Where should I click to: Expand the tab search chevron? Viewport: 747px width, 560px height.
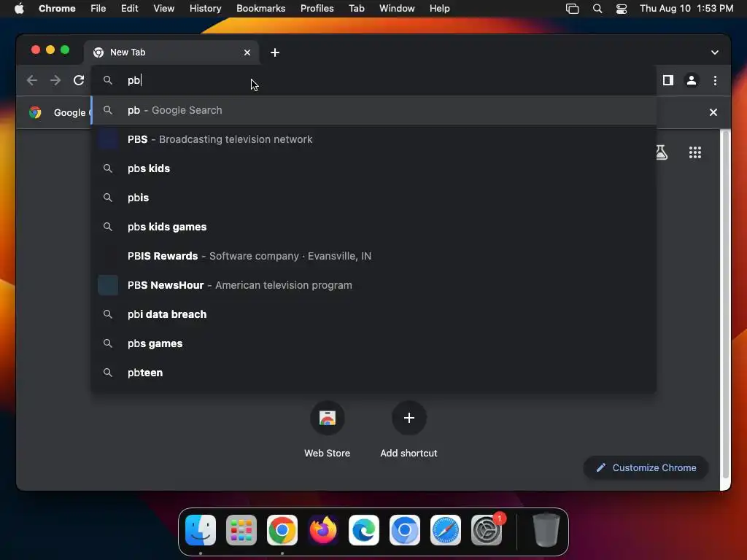coord(715,52)
